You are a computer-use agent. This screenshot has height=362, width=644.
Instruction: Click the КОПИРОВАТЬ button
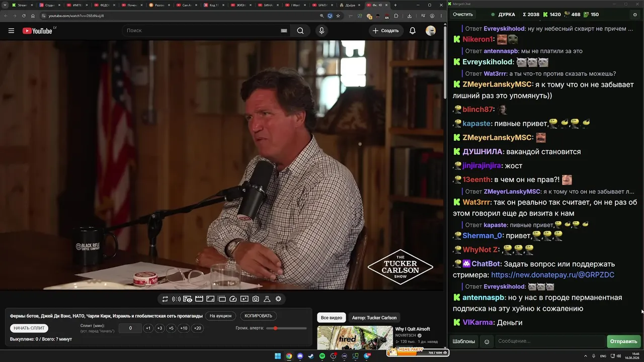coord(258,316)
